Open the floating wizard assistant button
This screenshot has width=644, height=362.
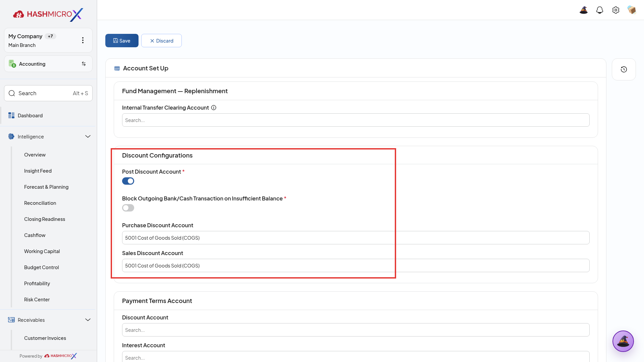tap(623, 341)
